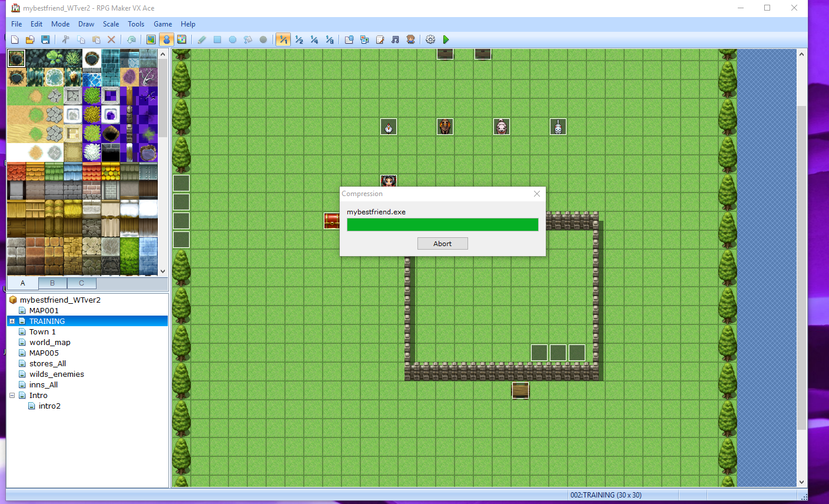
Task: Select Town 1 map
Action: coord(42,331)
